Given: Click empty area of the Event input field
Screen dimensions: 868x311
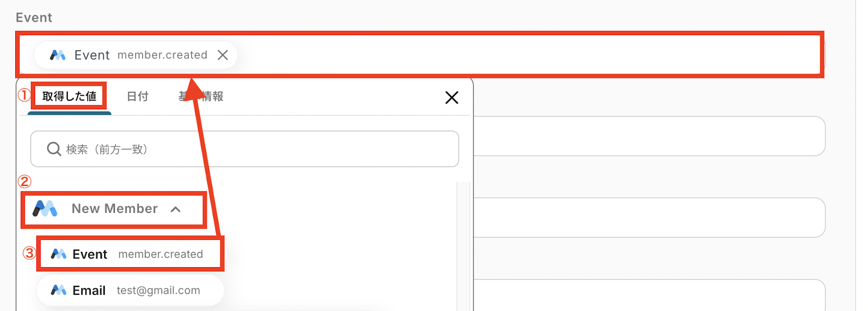Looking at the screenshot, I should pos(515,55).
